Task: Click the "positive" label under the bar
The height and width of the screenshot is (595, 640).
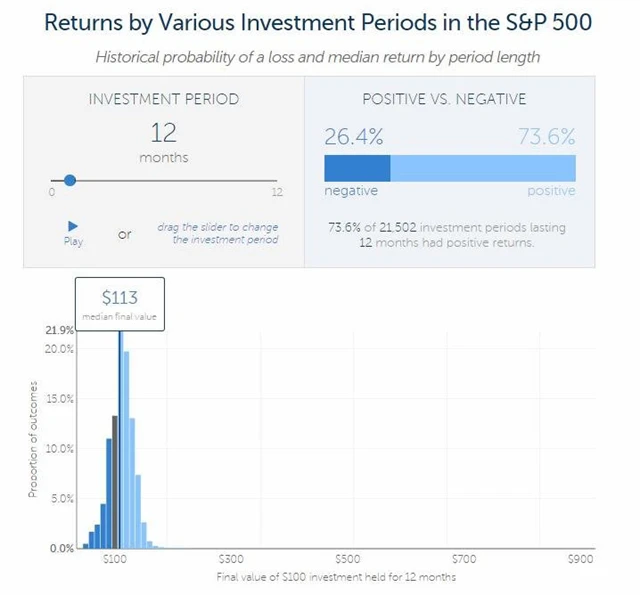Action: coord(551,191)
